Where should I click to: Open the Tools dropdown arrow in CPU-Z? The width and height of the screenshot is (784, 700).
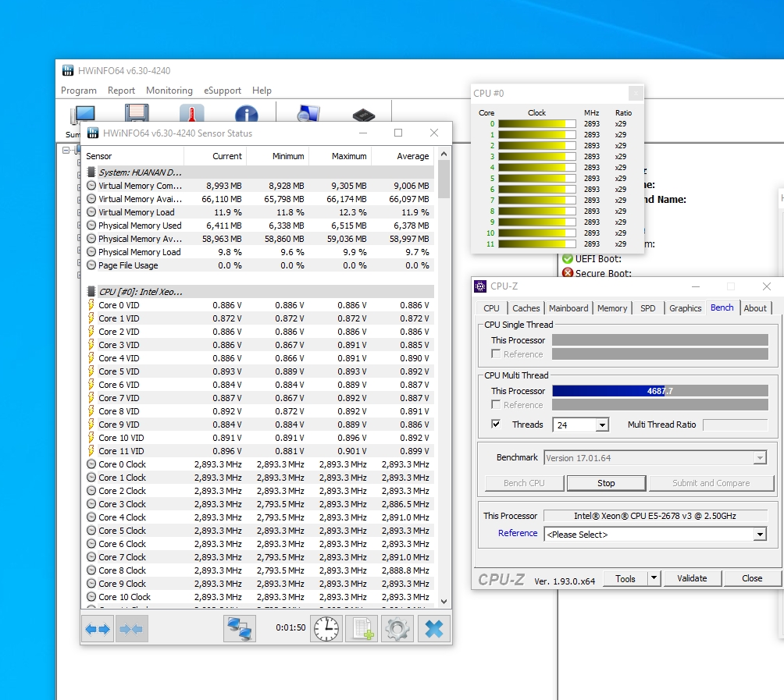coord(654,578)
